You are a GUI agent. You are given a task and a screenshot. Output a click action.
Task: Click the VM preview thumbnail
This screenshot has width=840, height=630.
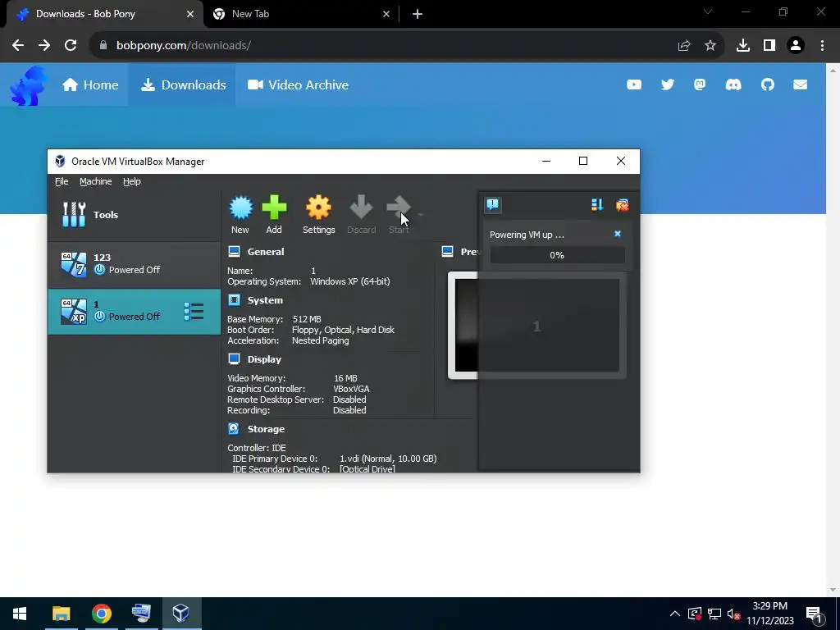coord(536,325)
